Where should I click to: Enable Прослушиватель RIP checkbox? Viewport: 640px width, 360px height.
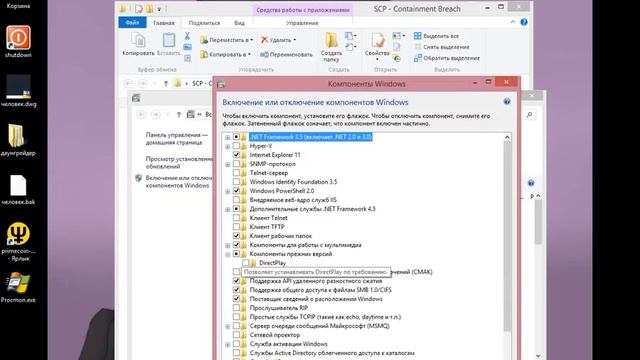coord(236,308)
